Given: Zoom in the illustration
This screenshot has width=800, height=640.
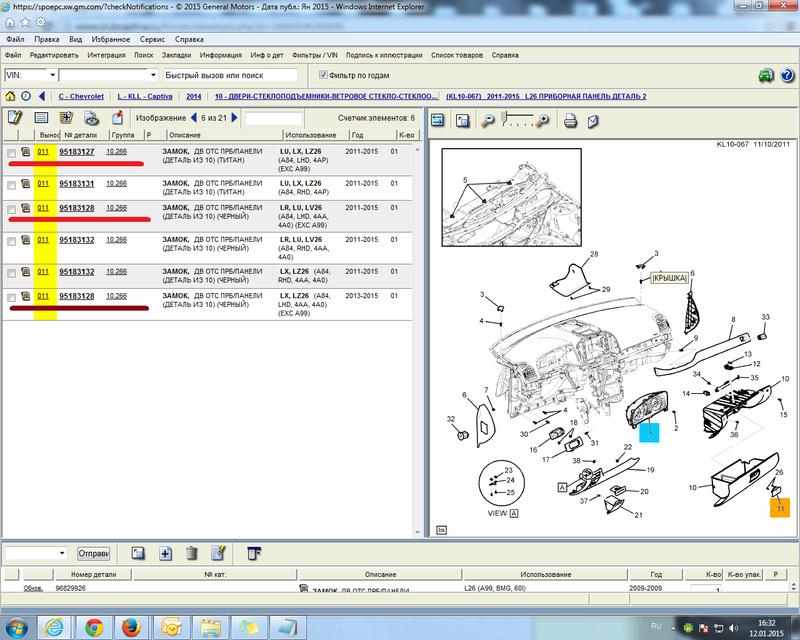Looking at the screenshot, I should click(x=543, y=121).
